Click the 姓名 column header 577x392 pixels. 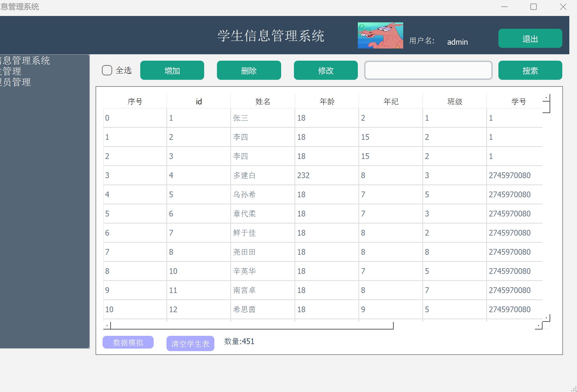[x=262, y=101]
